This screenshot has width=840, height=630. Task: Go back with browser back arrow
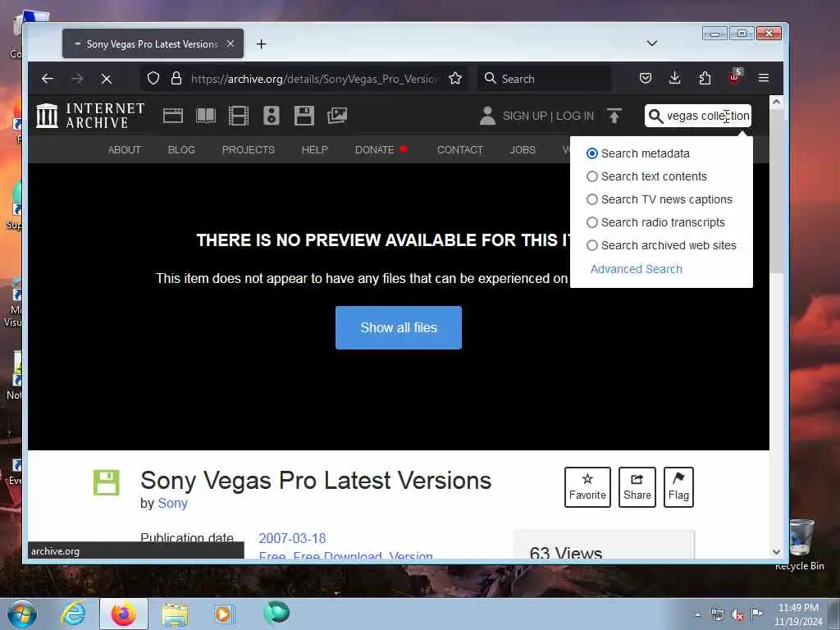[47, 79]
